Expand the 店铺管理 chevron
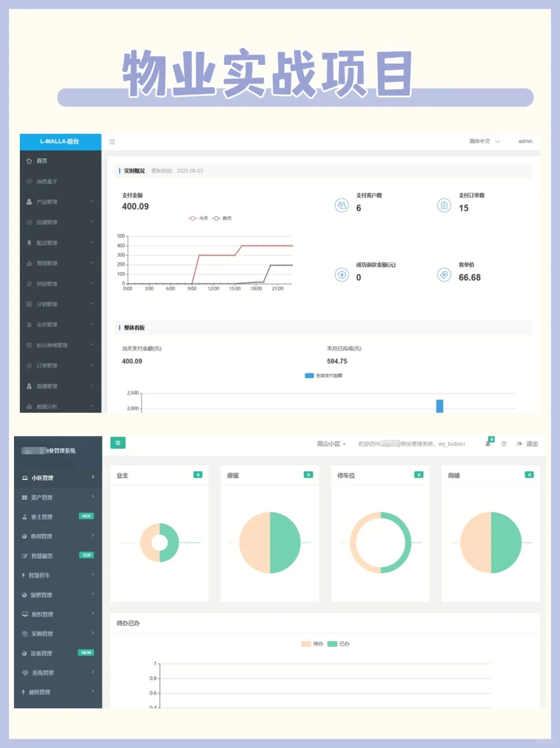This screenshot has width=560, height=748. [x=92, y=222]
